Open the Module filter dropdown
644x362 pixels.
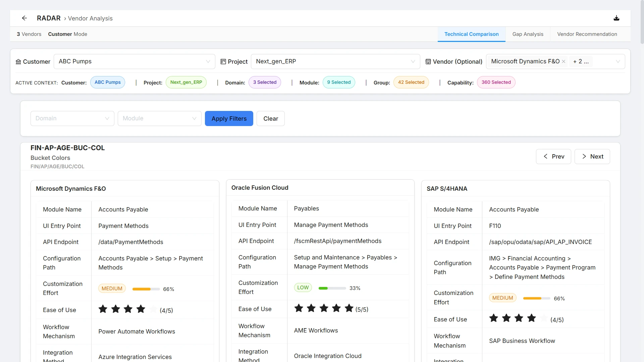(x=160, y=118)
